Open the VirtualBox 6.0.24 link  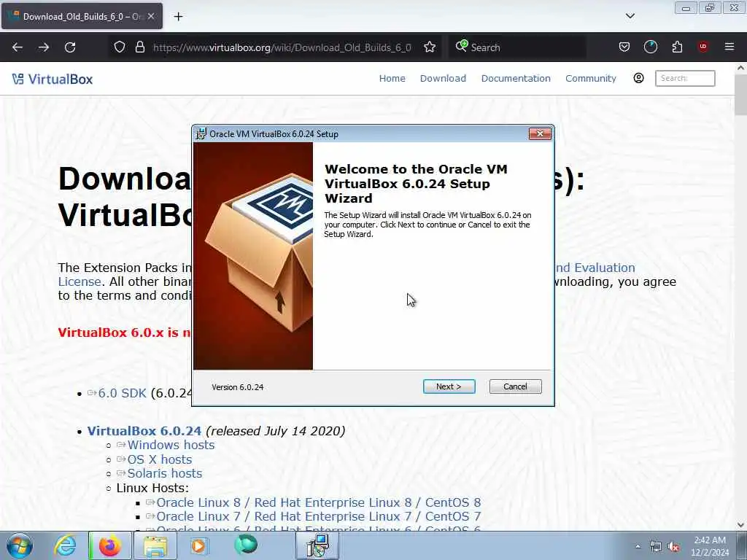coord(144,431)
